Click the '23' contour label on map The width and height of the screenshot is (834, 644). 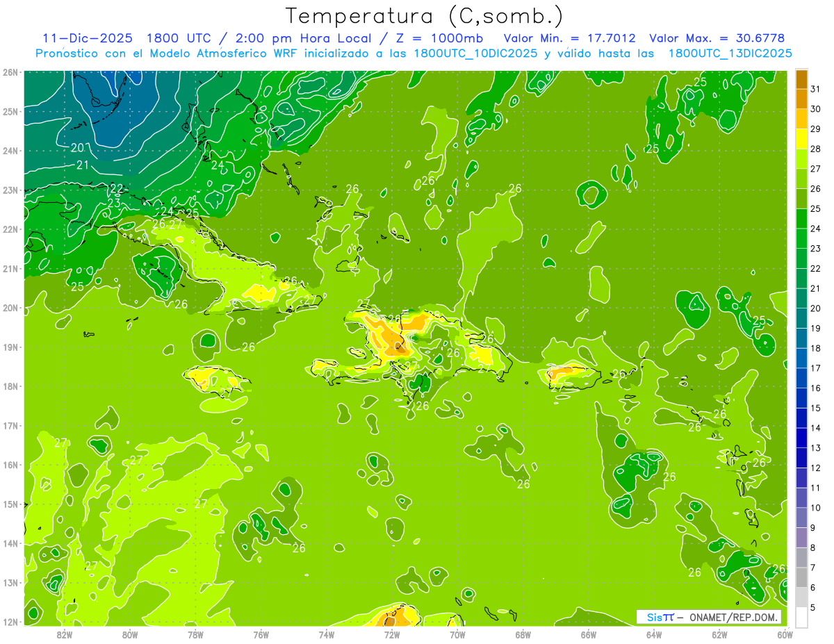pos(114,203)
